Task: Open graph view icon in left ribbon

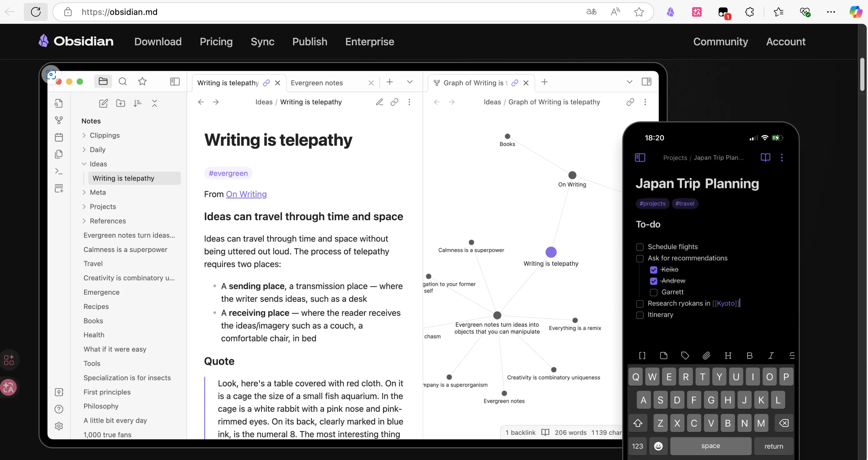Action: [x=59, y=120]
